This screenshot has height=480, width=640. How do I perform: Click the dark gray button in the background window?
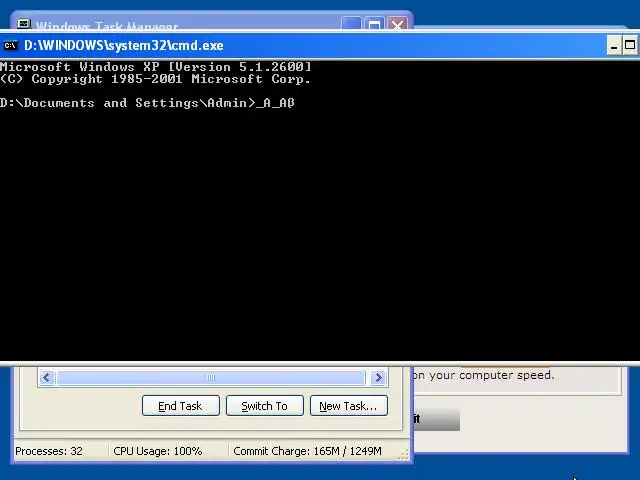click(437, 419)
